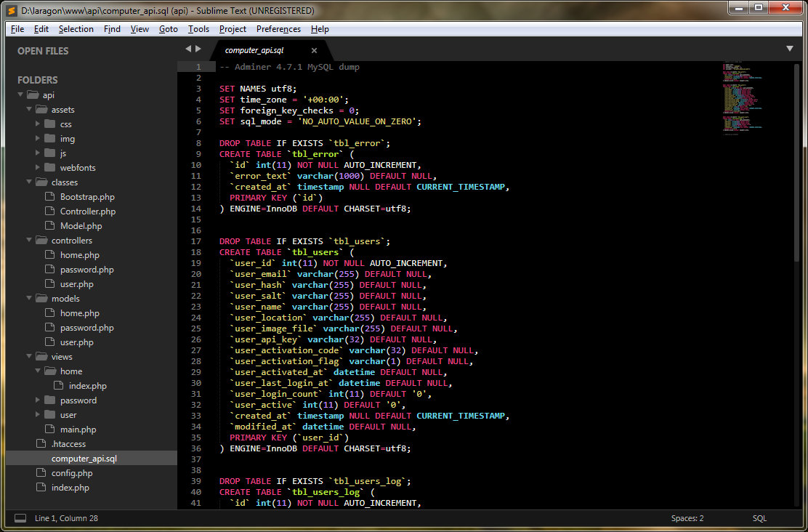Click the side bar toggle icon in status bar
808x532 pixels.
click(x=20, y=518)
